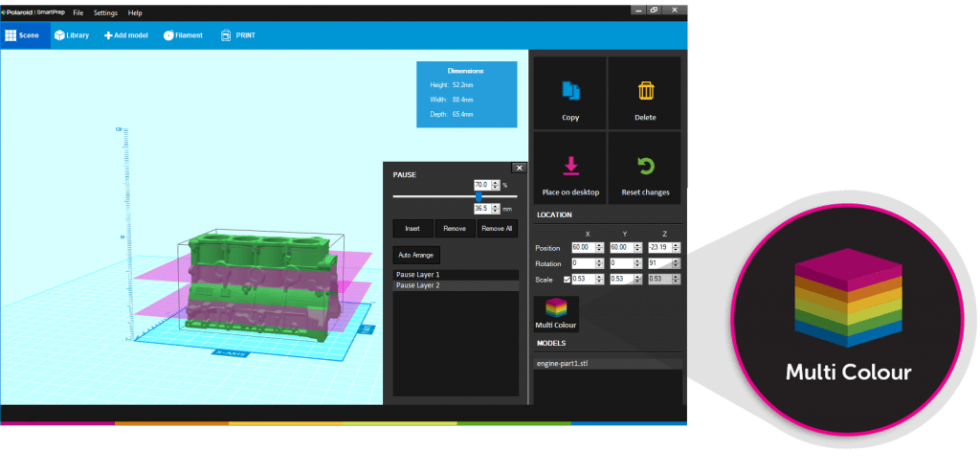Open the Filament tab

183,35
